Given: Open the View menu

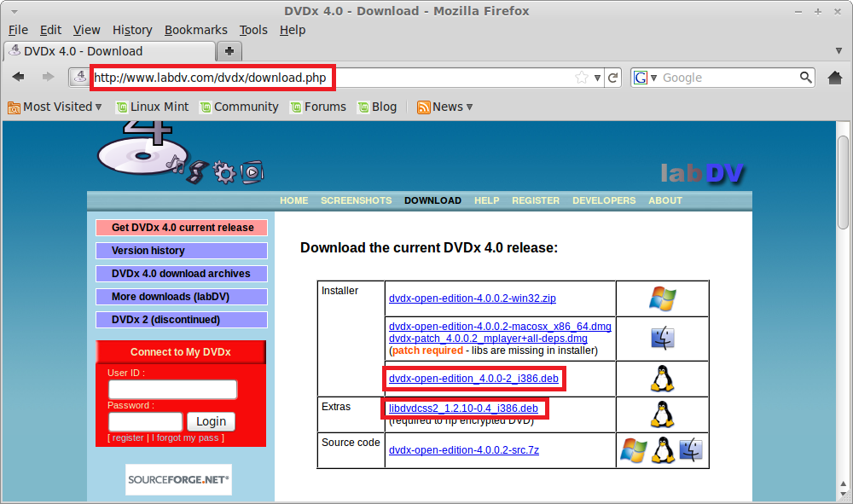Looking at the screenshot, I should [86, 30].
